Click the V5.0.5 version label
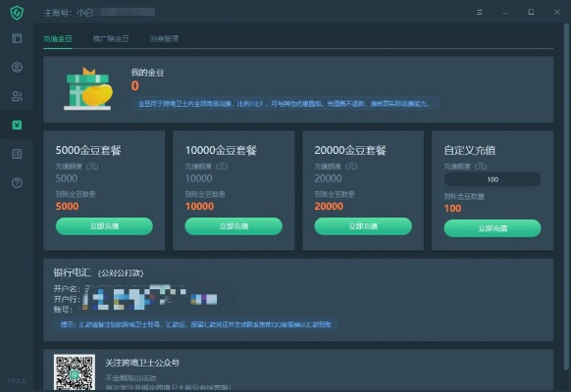Screen dimensions: 571x392 coord(17,380)
